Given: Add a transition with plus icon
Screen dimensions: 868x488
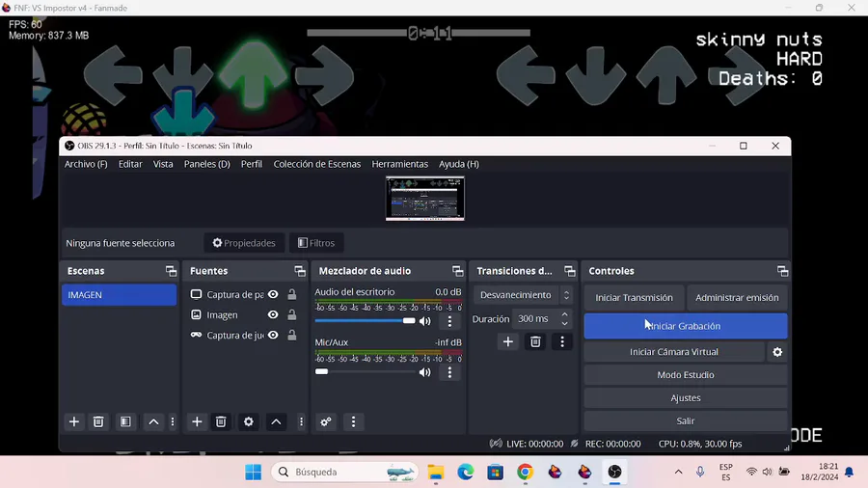Looking at the screenshot, I should coord(507,341).
